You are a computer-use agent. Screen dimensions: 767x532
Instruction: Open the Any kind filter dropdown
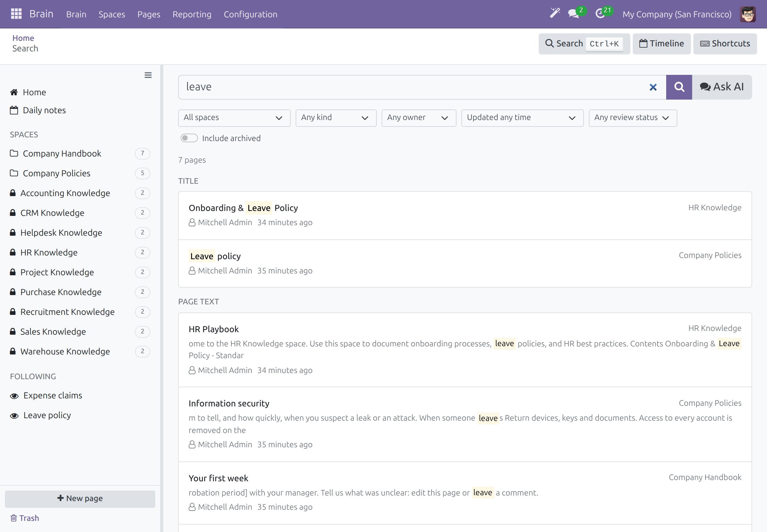tap(336, 118)
